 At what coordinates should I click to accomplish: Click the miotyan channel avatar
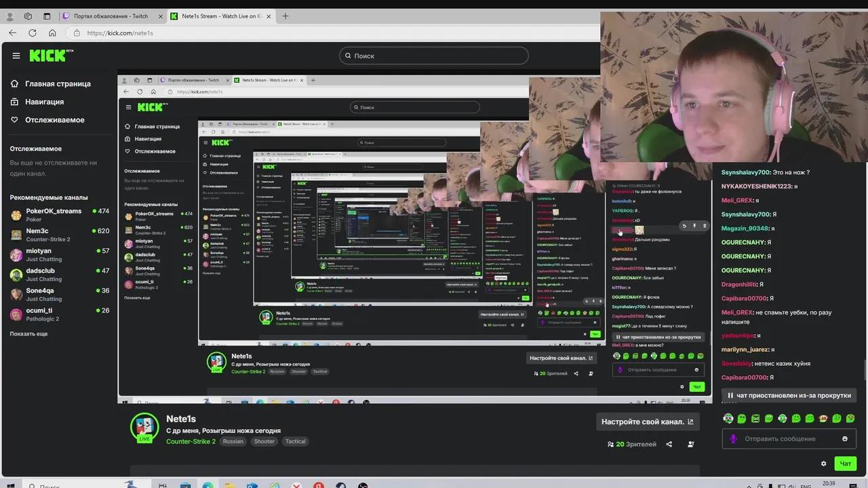click(16, 255)
